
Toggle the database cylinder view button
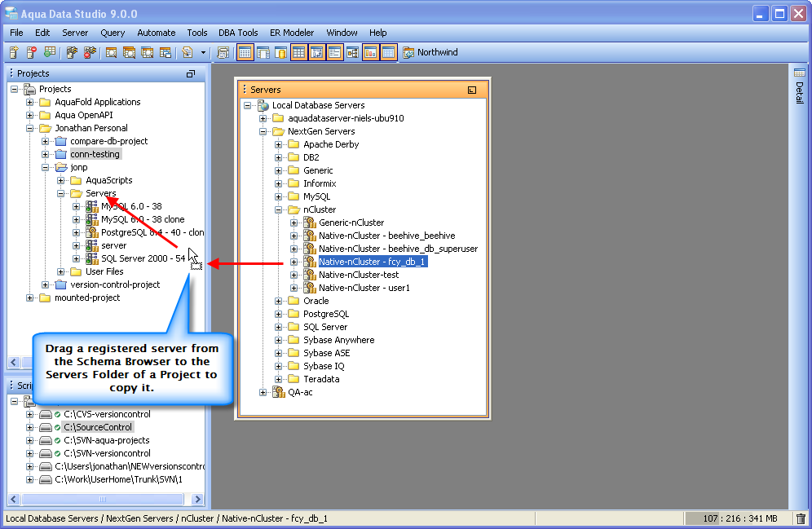coord(280,52)
